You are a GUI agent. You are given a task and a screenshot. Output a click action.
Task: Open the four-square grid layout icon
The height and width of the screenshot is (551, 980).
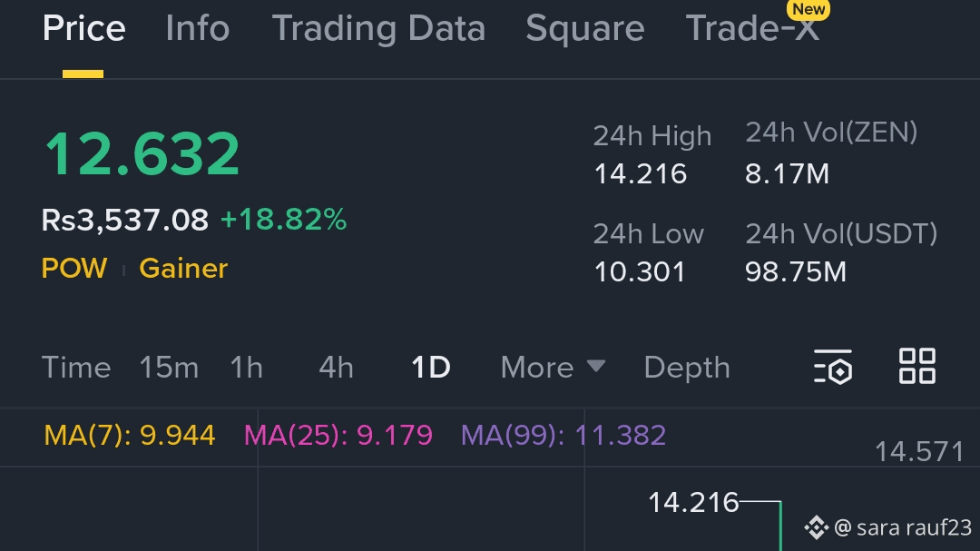tap(916, 366)
